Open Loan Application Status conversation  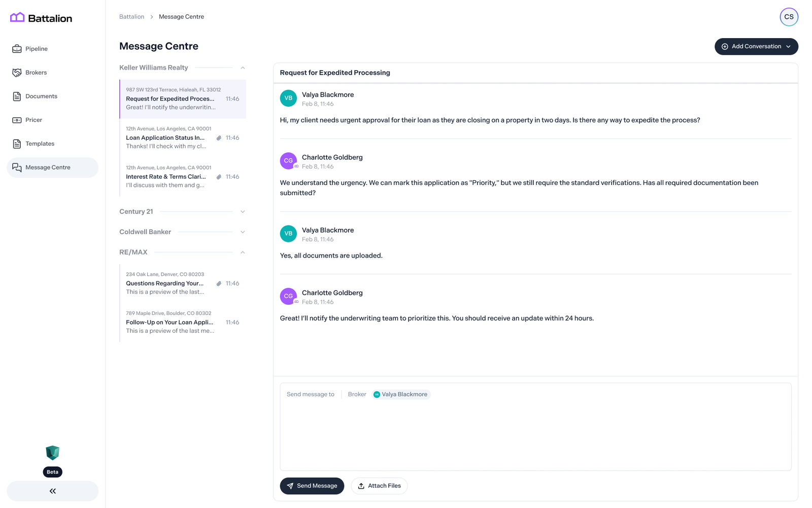183,138
